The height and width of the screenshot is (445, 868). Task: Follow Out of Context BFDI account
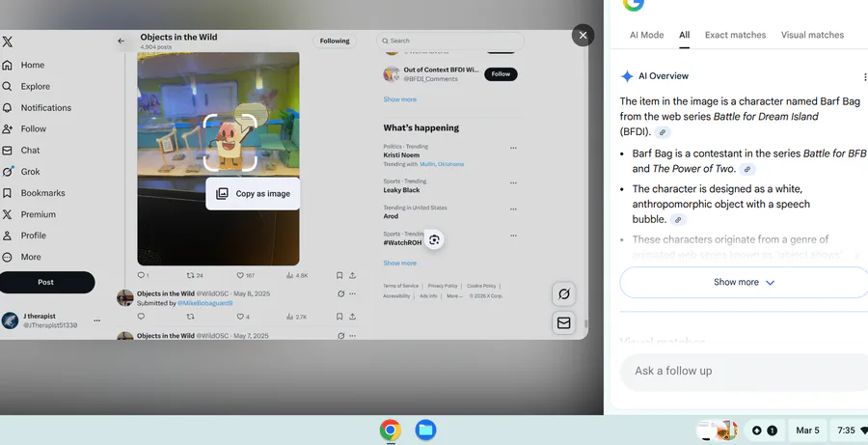click(x=501, y=74)
